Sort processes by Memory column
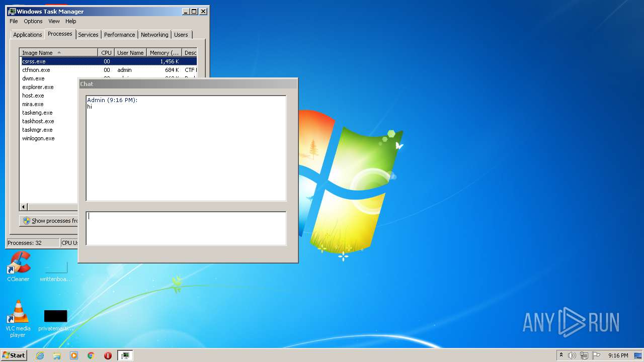Viewport: 644px width, 362px height. pos(164,52)
